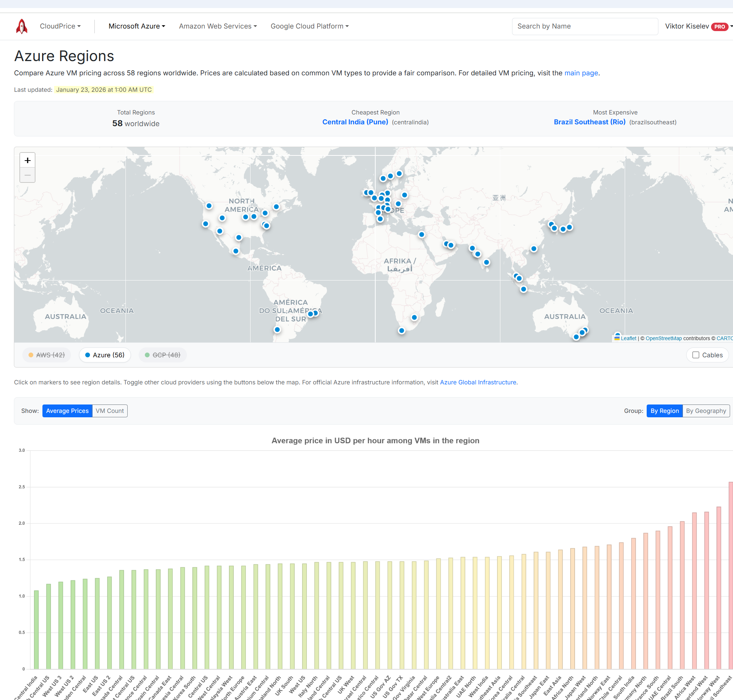Open Central India (Pune) cheapest region link

tap(355, 122)
